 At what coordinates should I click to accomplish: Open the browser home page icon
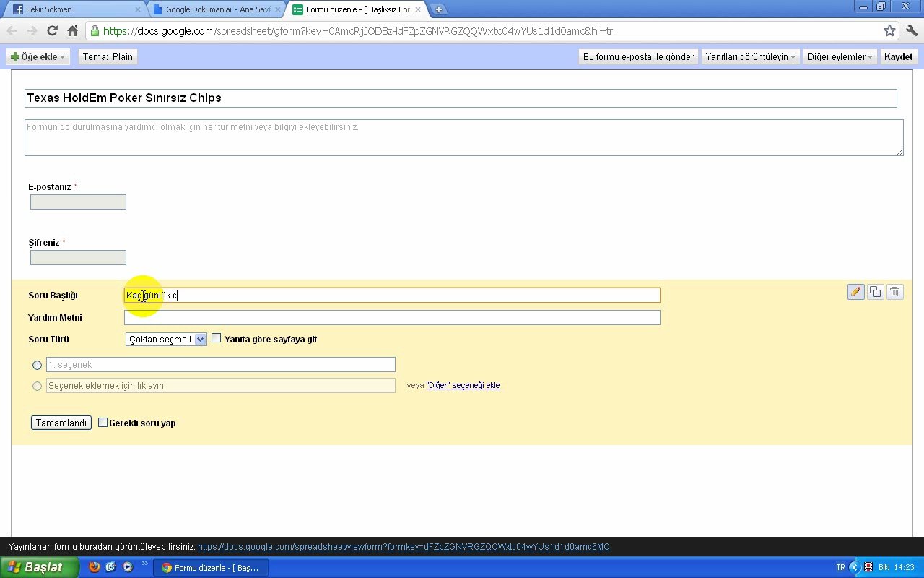coord(72,31)
